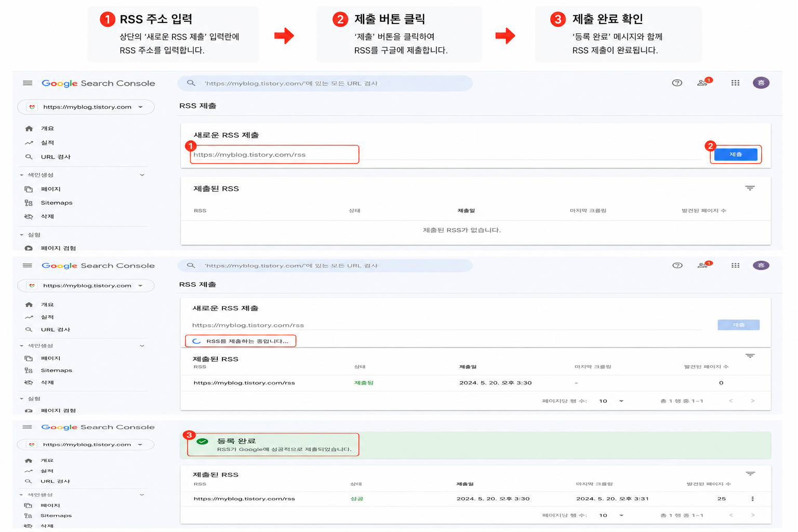Image resolution: width=798 pixels, height=532 pixels.
Task: Select 개요 in the middle screenshot sidebar
Action: point(47,305)
